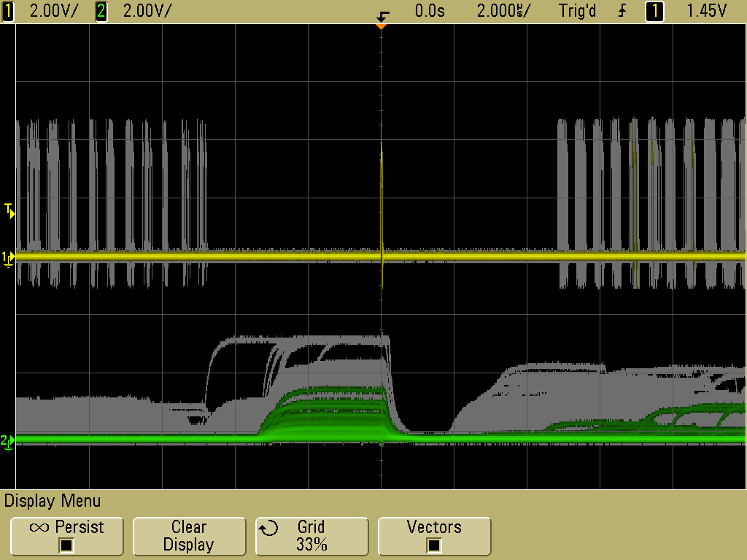The image size is (747, 560).
Task: Toggle the Vectors softkey
Action: pyautogui.click(x=434, y=536)
